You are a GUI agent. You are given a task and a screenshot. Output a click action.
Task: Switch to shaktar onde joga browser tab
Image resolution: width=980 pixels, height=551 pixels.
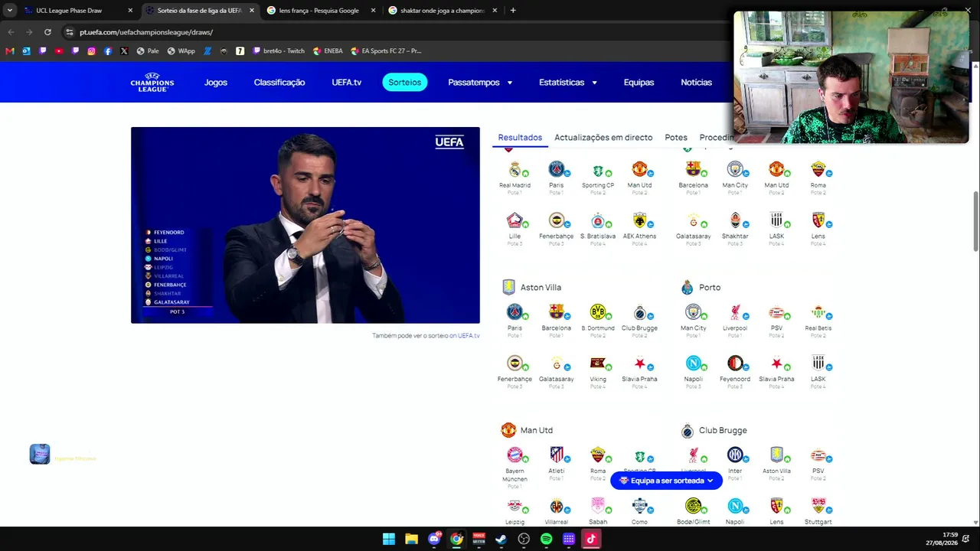coord(441,11)
